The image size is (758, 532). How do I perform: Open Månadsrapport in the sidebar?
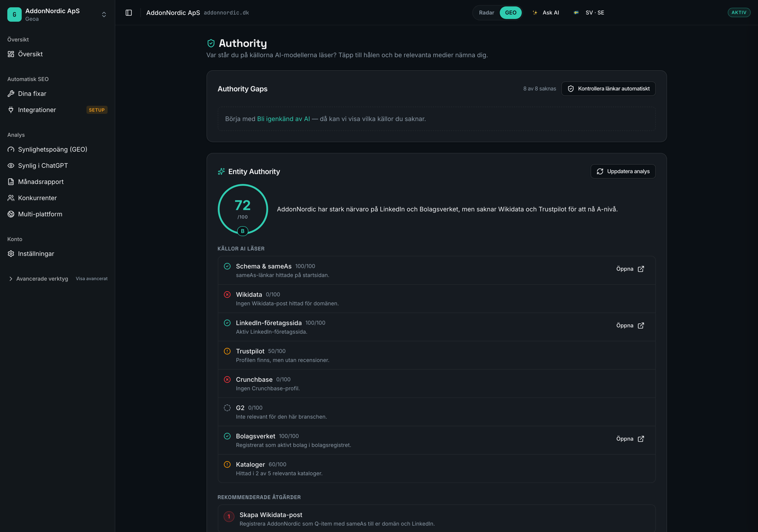(x=57, y=182)
